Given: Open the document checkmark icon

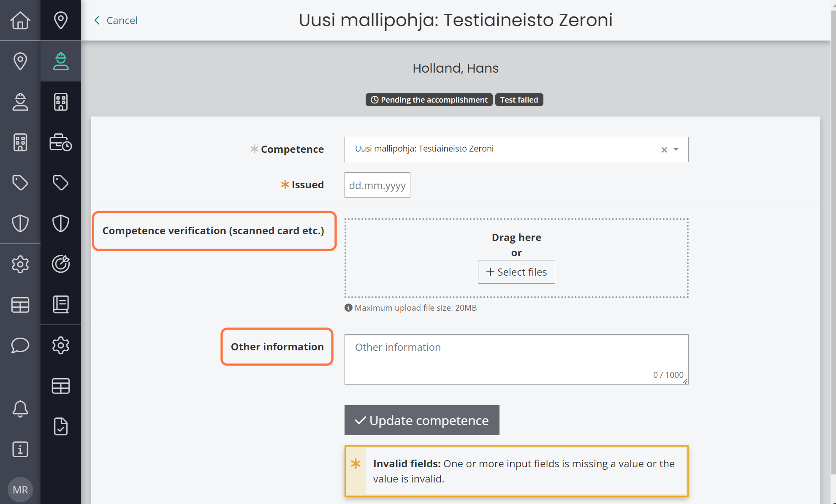Looking at the screenshot, I should (61, 426).
